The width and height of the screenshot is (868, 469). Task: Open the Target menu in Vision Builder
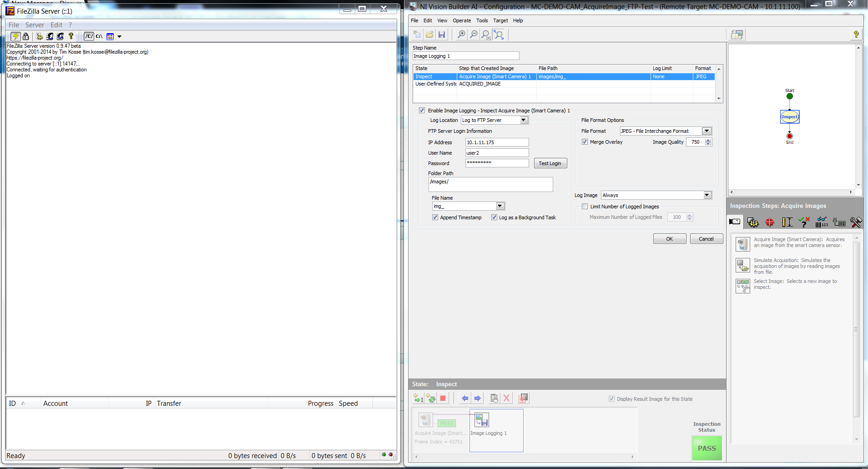click(x=500, y=20)
